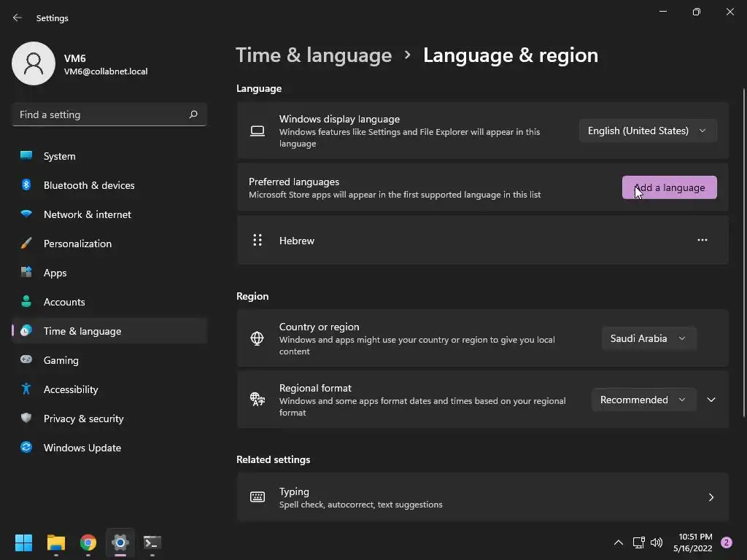The height and width of the screenshot is (560, 747).
Task: Click the back arrow in Settings header
Action: coord(18,17)
